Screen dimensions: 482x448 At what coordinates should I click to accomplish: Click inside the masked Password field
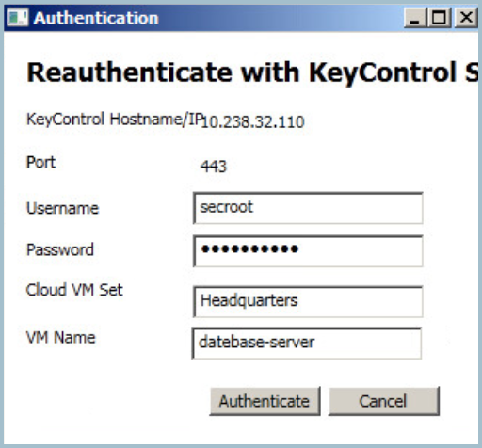point(308,251)
